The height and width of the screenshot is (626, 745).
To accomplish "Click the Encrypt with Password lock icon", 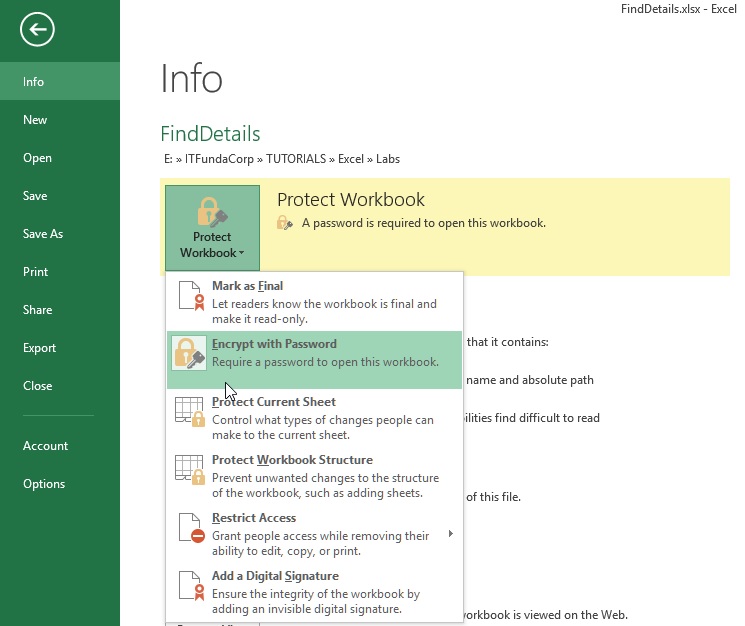I will (x=189, y=353).
